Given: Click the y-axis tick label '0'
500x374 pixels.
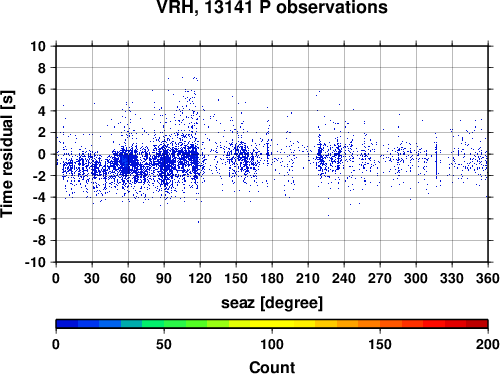Looking at the screenshot, I should coord(42,154).
